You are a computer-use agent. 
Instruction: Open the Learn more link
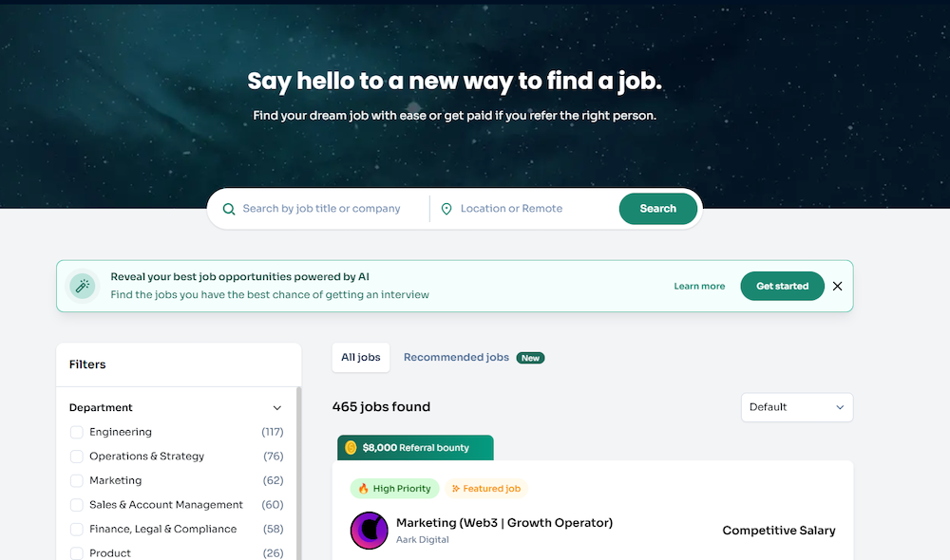[699, 286]
